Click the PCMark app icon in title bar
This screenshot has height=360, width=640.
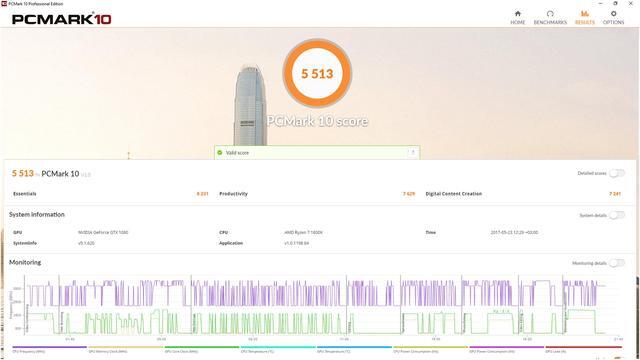(x=4, y=3)
